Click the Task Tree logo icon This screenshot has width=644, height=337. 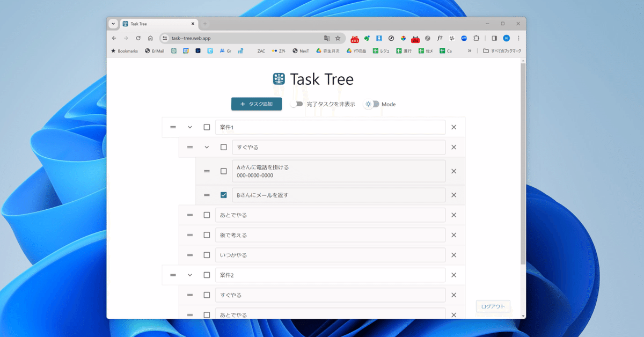coord(278,79)
